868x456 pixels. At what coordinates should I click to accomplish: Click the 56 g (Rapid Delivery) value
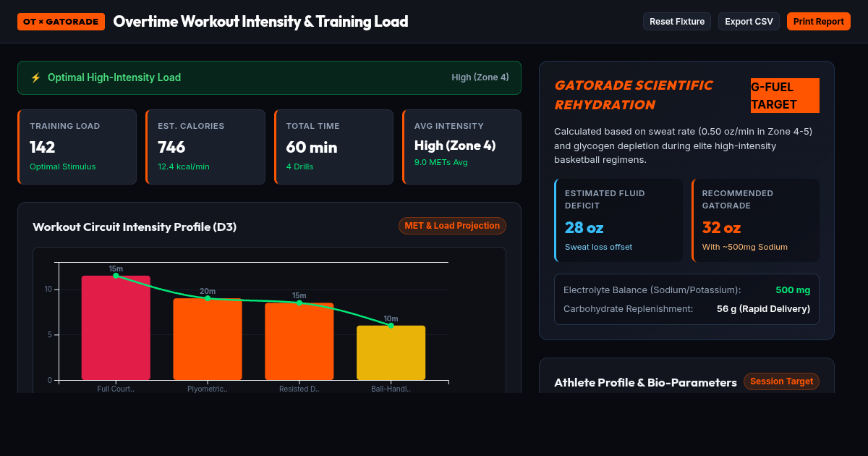[763, 309]
